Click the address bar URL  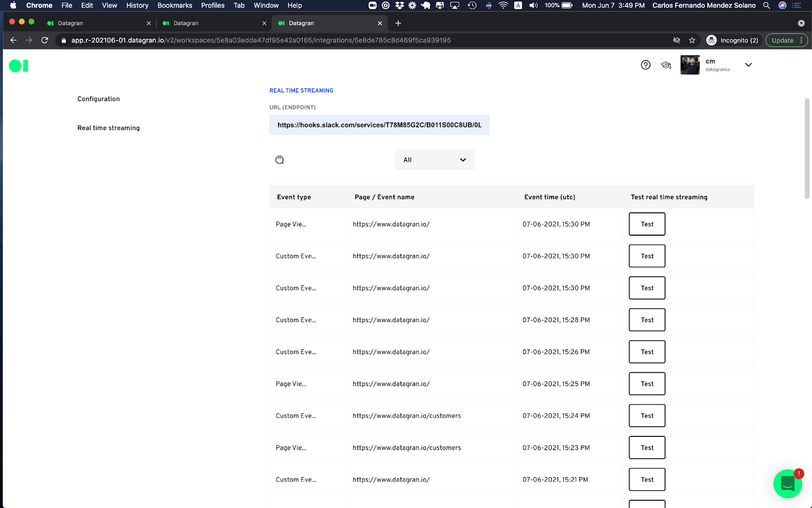261,40
